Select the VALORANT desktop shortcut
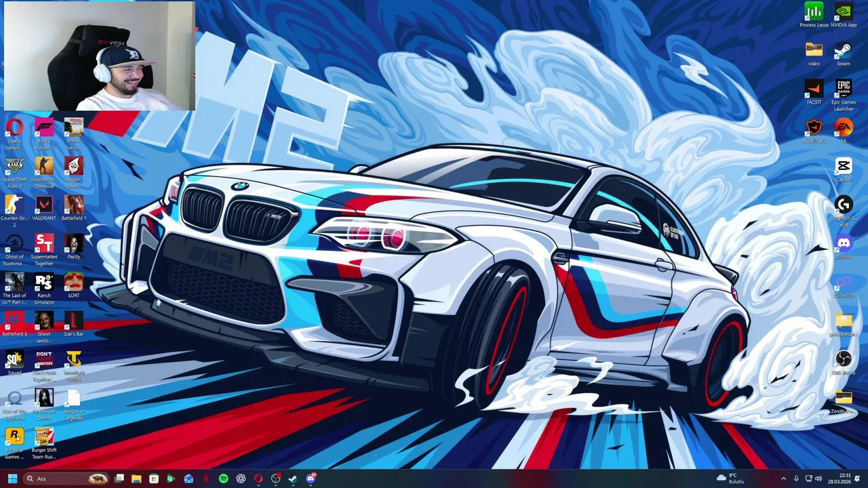 coord(44,208)
